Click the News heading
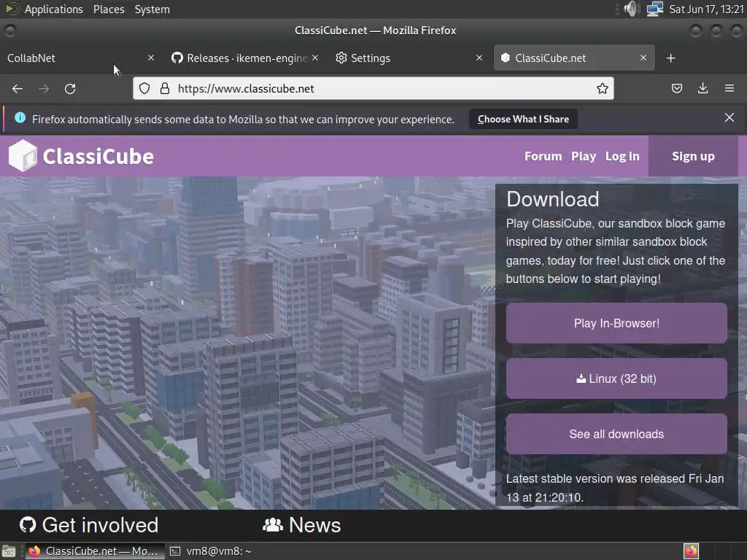Viewport: 747px width, 560px height. tap(315, 525)
